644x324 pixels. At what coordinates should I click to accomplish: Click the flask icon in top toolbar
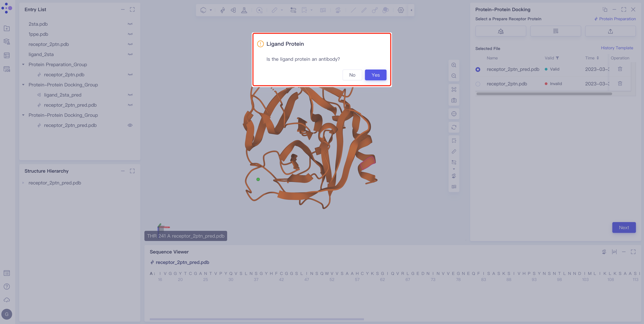(x=244, y=10)
